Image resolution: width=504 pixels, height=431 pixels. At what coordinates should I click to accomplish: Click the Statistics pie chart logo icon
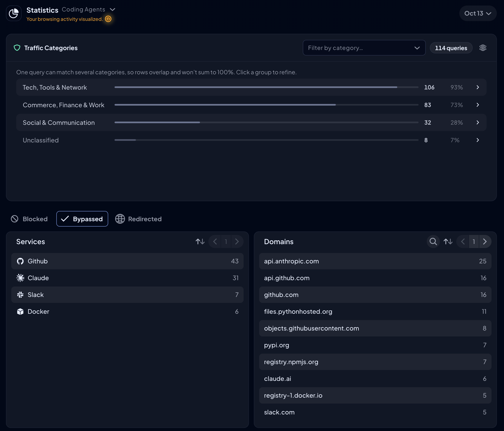tap(14, 13)
